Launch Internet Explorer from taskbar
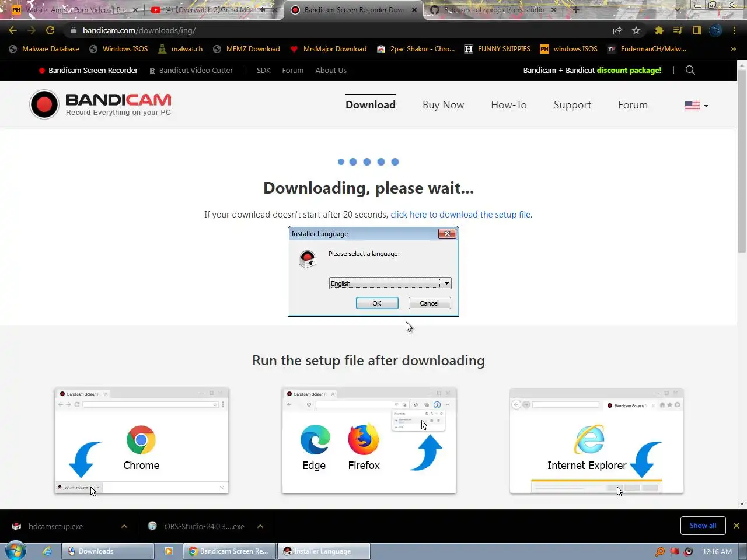747x560 pixels. pyautogui.click(x=47, y=551)
